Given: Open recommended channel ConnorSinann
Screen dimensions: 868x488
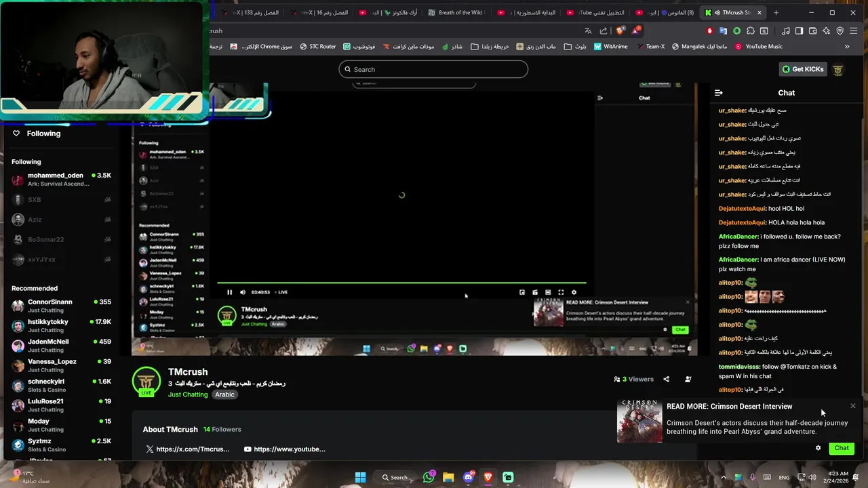Looking at the screenshot, I should pyautogui.click(x=61, y=306).
